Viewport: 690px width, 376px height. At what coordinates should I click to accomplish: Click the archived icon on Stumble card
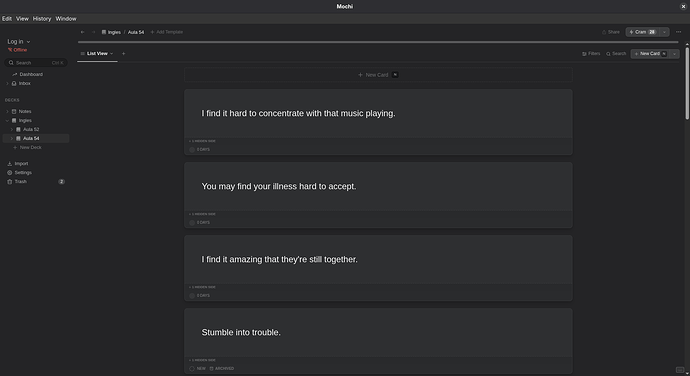pos(212,369)
